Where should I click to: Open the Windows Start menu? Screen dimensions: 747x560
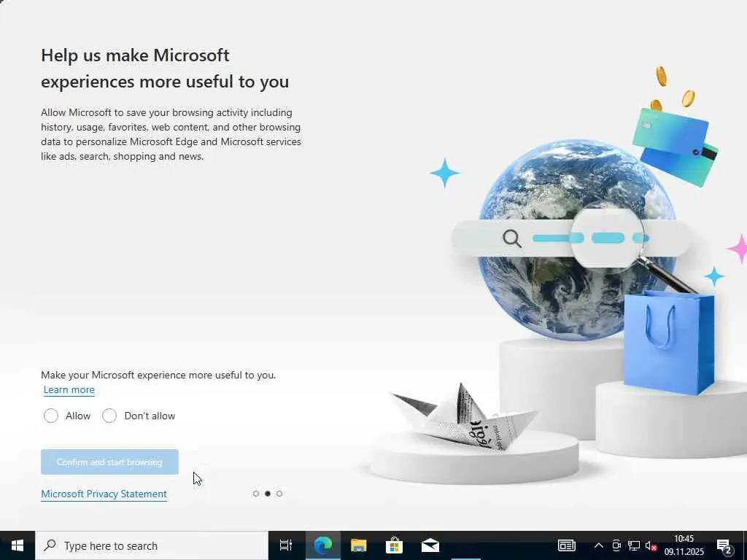(18, 545)
